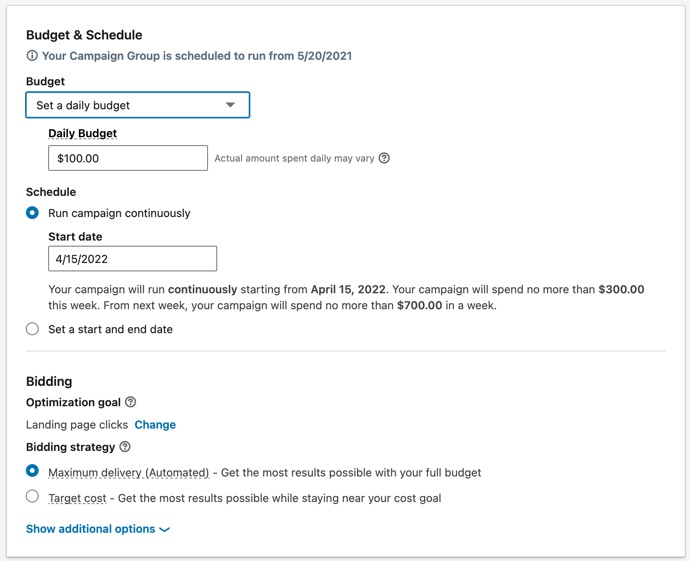
Task: Select Set a start and end date radio
Action: click(x=32, y=329)
